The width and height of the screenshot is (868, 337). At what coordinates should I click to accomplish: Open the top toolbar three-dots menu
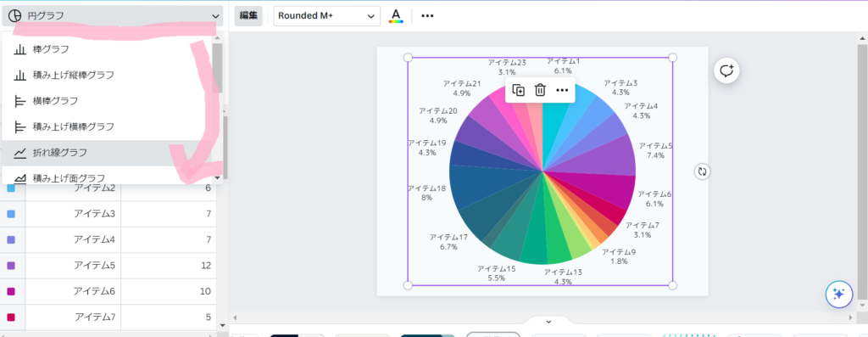[x=427, y=15]
